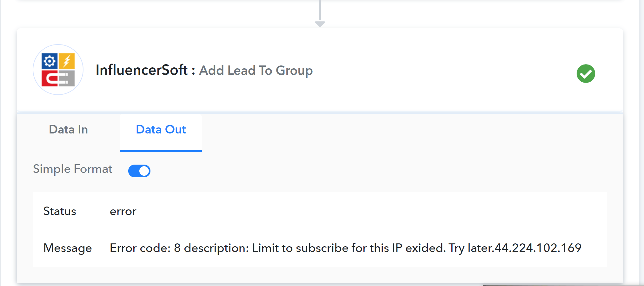Click the 'Error code: 8' message text
The height and width of the screenshot is (286, 644).
tap(145, 248)
